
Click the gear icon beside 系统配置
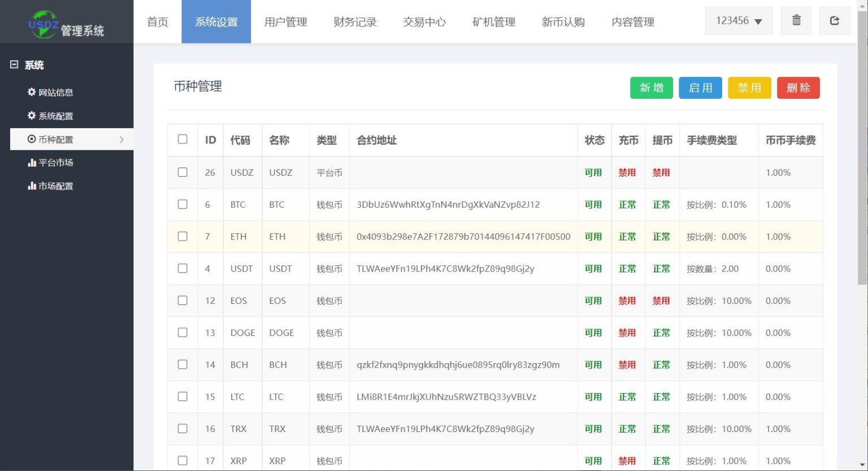click(32, 115)
